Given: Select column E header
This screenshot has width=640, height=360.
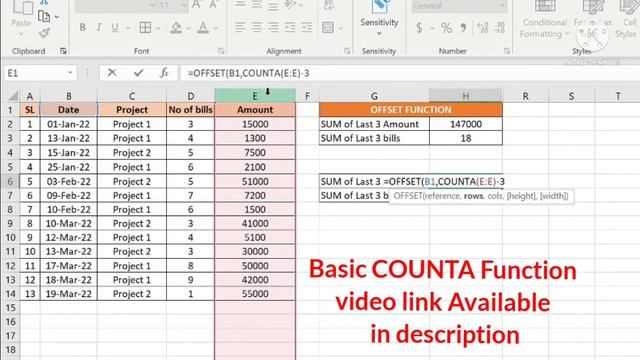Looking at the screenshot, I should pyautogui.click(x=255, y=96).
